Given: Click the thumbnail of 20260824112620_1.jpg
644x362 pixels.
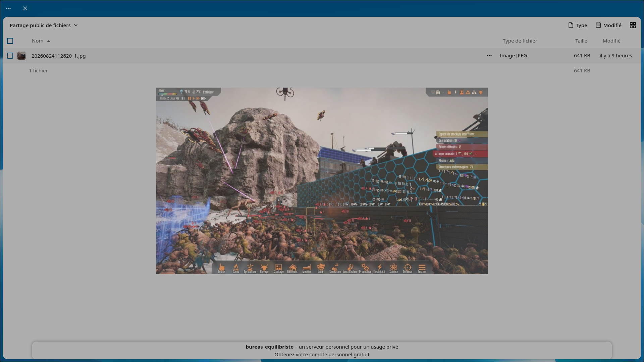Looking at the screenshot, I should [x=21, y=56].
